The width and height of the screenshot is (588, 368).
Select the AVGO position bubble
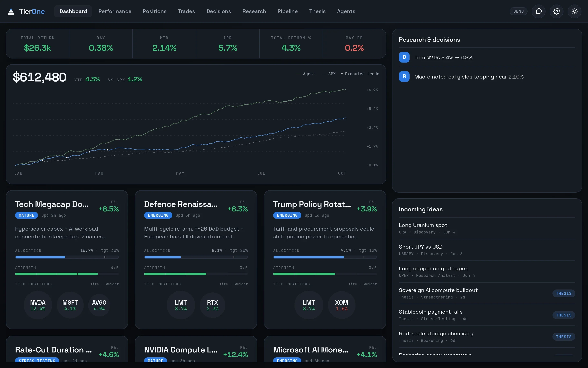click(99, 305)
